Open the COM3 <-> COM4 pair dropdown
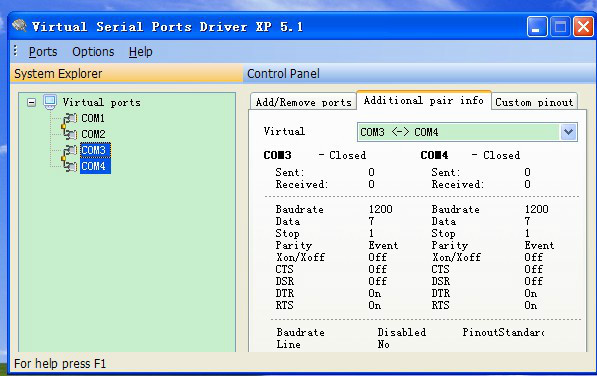Image resolution: width=597 pixels, height=376 pixels. pyautogui.click(x=568, y=132)
